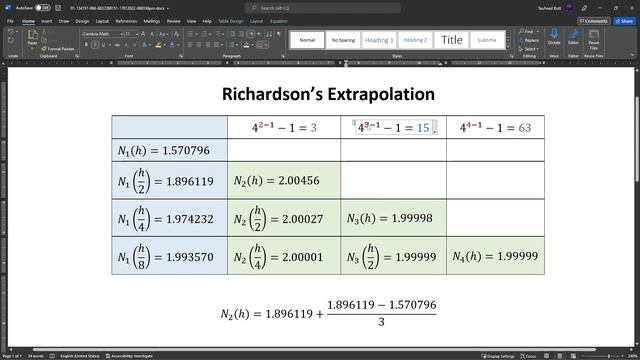Toggle Subscript formatting
Viewport: 640px width, 360px height.
126,45
